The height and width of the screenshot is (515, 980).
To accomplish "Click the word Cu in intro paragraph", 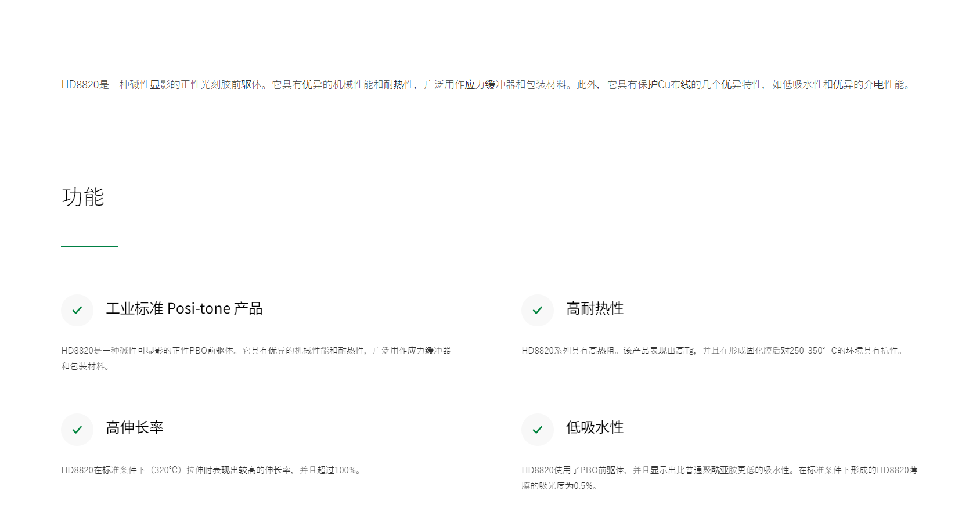I will 664,85.
